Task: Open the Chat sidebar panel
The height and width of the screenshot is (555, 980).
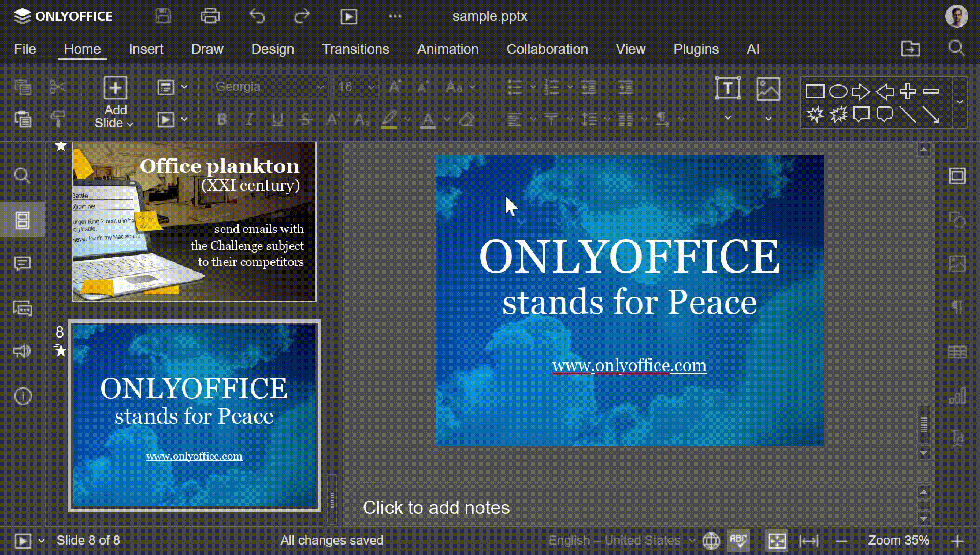Action: coord(22,308)
